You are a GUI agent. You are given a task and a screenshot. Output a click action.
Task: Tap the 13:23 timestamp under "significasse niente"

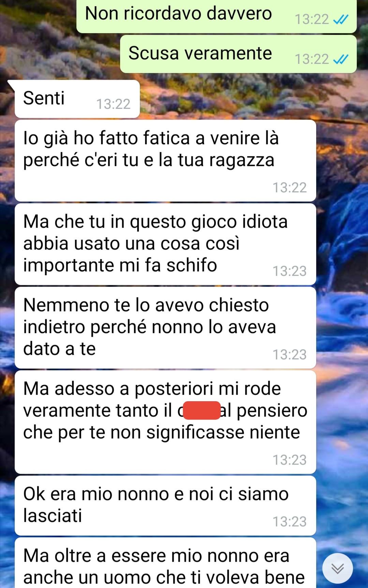(x=290, y=460)
